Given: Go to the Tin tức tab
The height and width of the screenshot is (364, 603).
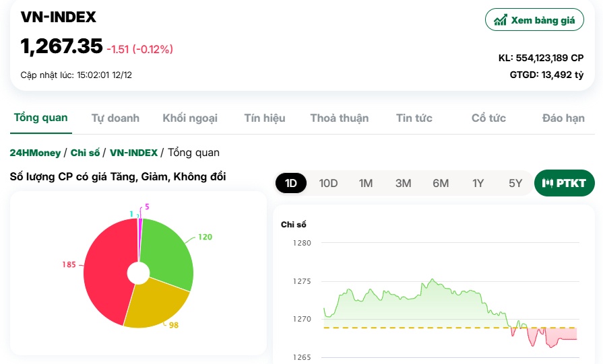Looking at the screenshot, I should click(414, 118).
